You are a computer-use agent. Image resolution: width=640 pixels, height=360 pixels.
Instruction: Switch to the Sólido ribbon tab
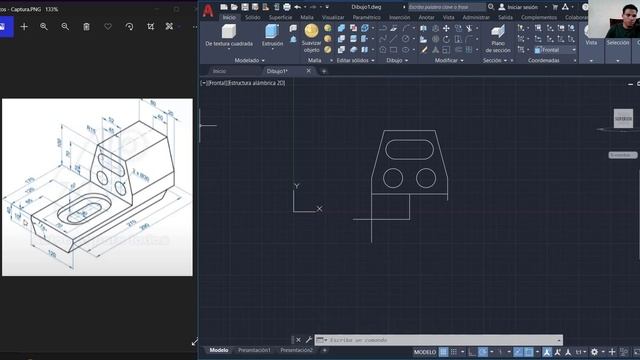click(253, 18)
